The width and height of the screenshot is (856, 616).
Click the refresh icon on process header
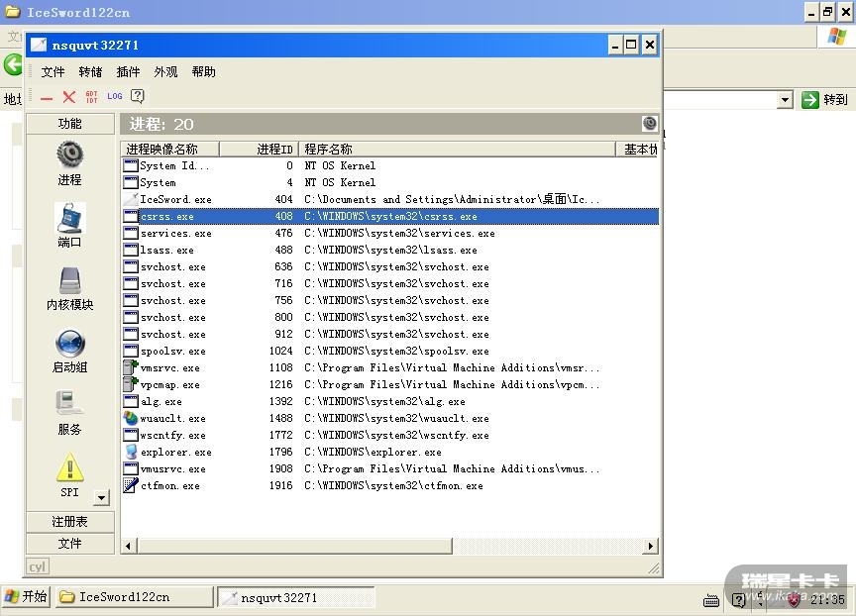(650, 124)
